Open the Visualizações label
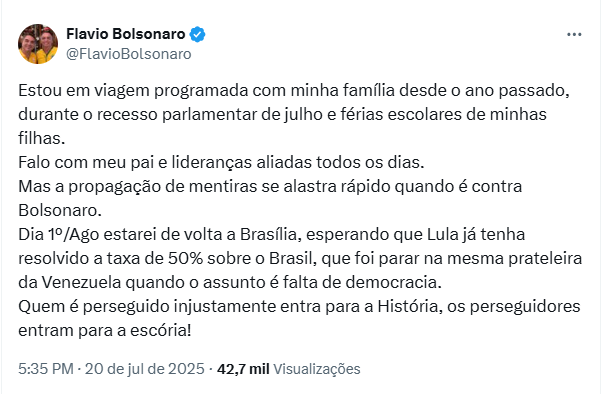 point(317,369)
